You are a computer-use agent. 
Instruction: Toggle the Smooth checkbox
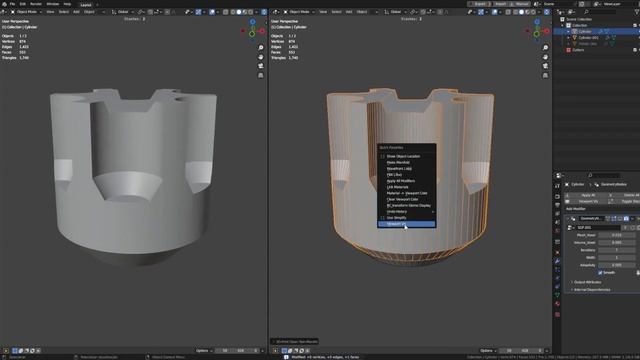click(x=600, y=273)
